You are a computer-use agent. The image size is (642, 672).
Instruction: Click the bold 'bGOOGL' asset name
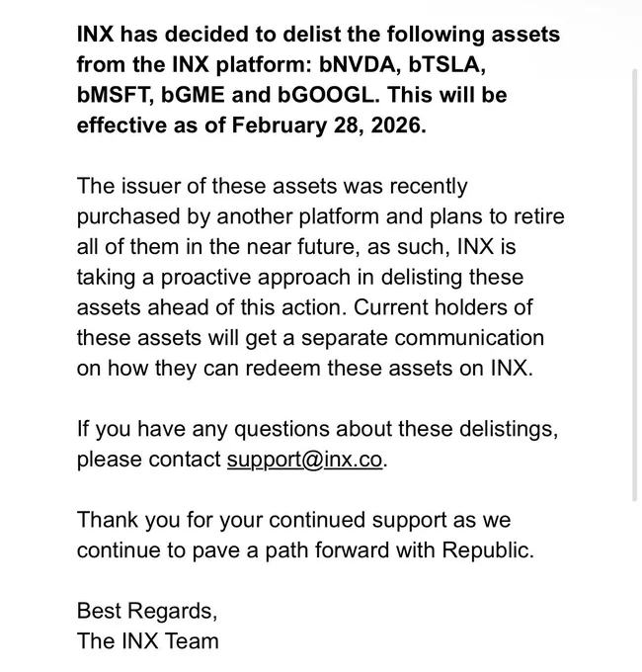328,95
